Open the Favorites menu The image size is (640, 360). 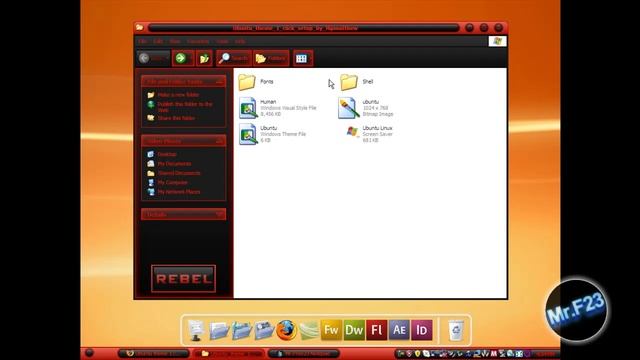click(198, 41)
